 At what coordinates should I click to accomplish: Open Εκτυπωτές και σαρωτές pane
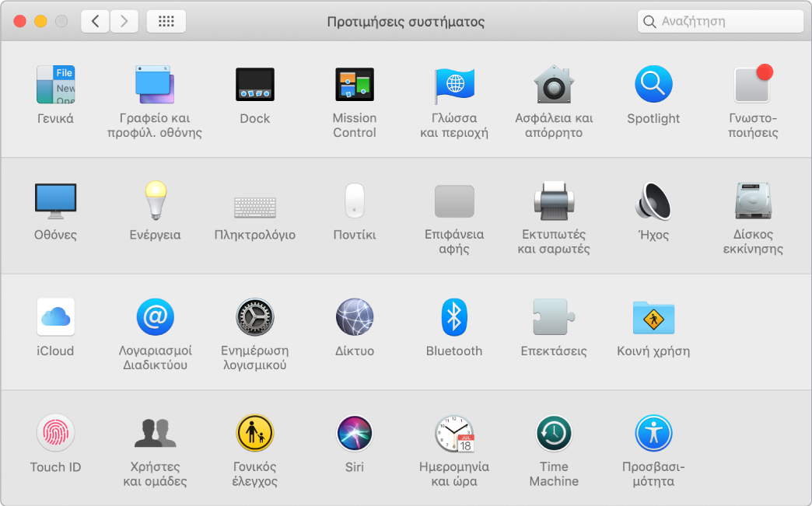554,201
